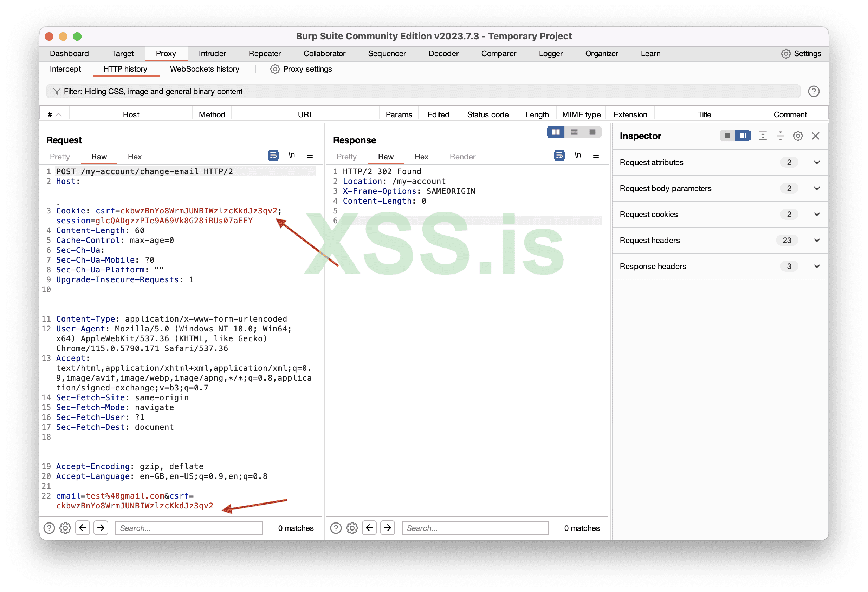Image resolution: width=868 pixels, height=592 pixels.
Task: Toggle word wrap icon in Request panel
Action: click(x=273, y=155)
